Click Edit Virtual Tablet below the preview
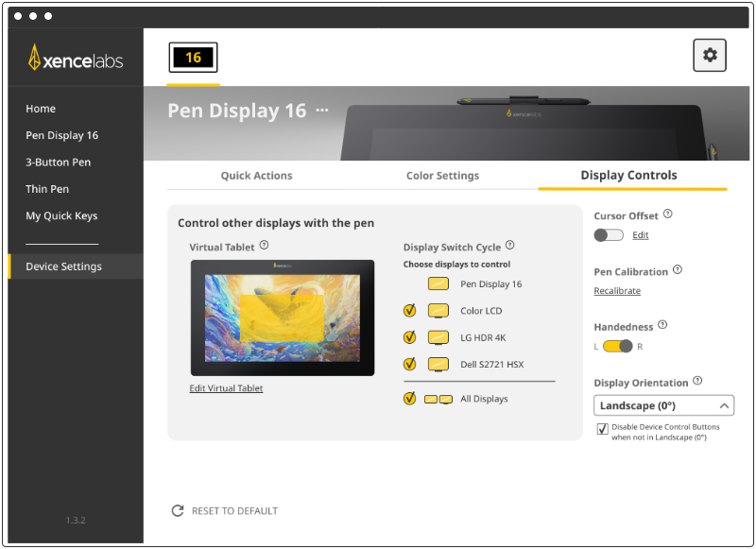 point(226,387)
